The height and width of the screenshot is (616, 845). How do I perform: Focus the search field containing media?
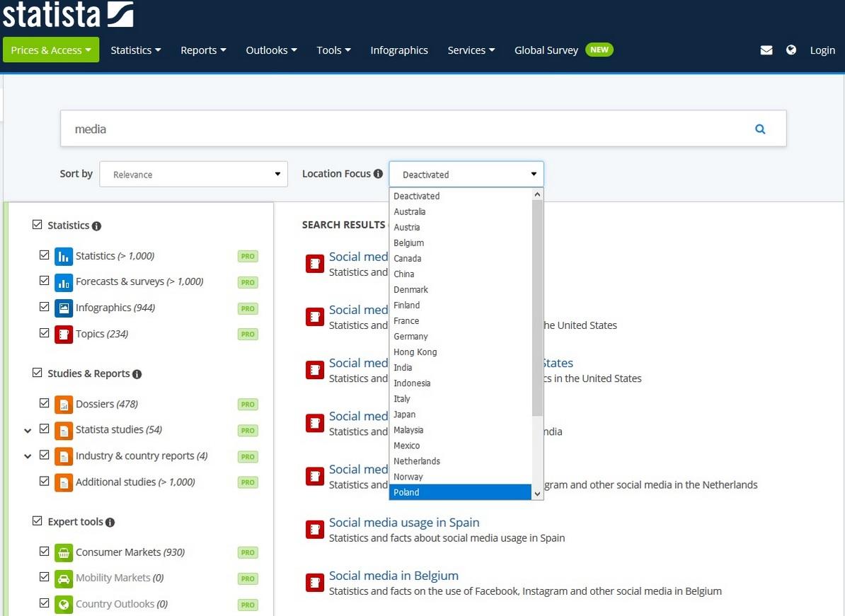[x=423, y=129]
